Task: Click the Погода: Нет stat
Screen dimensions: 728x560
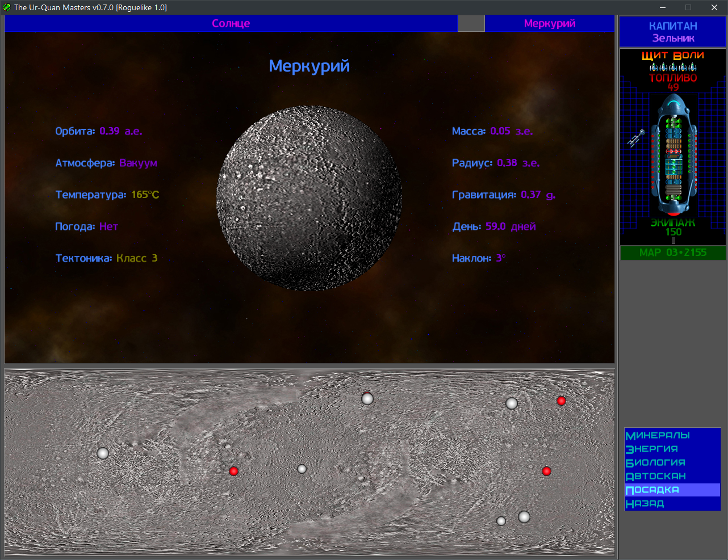Action: [87, 226]
